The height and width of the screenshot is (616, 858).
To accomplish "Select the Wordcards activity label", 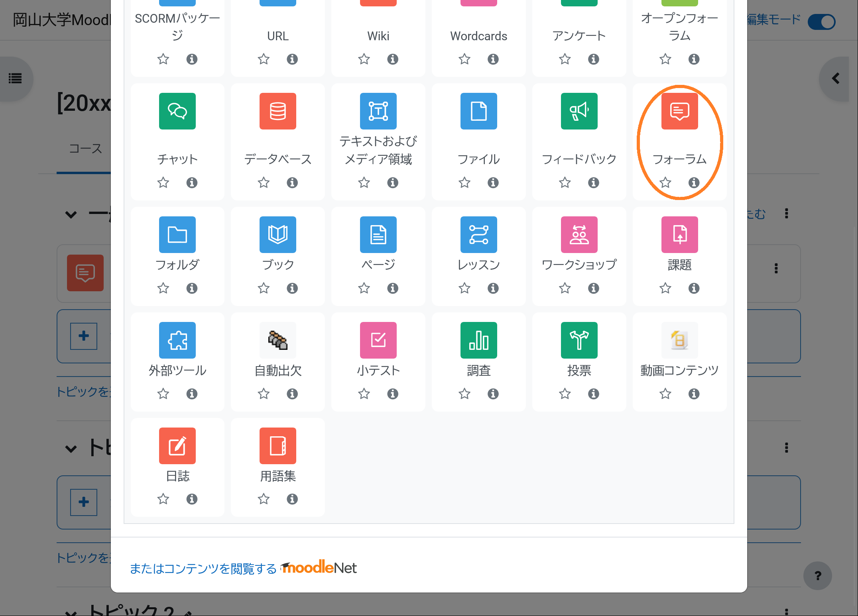I will [x=479, y=36].
